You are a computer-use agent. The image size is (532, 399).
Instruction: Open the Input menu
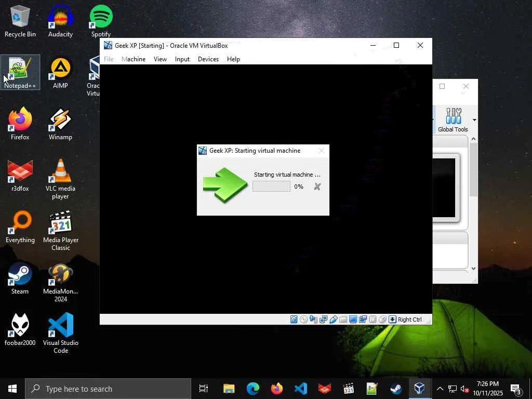point(182,59)
